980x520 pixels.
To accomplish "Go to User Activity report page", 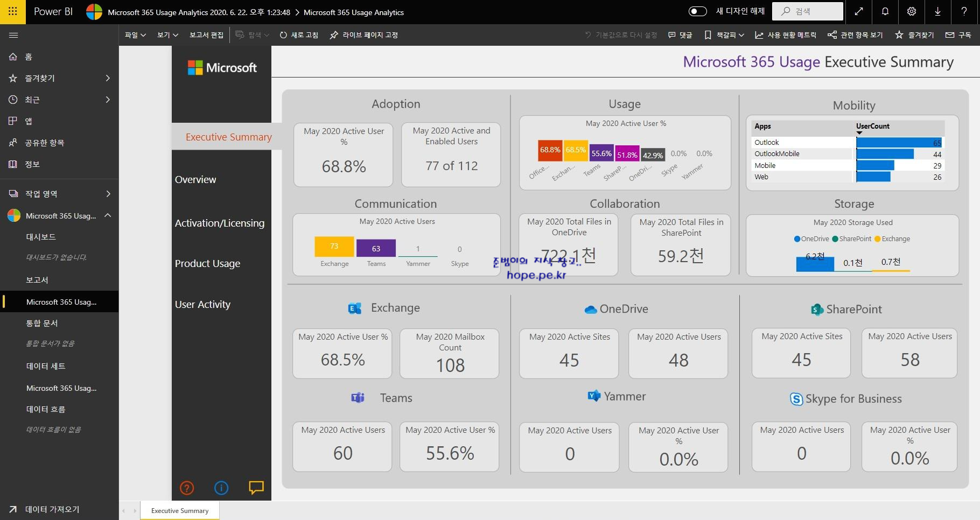I will pyautogui.click(x=202, y=305).
